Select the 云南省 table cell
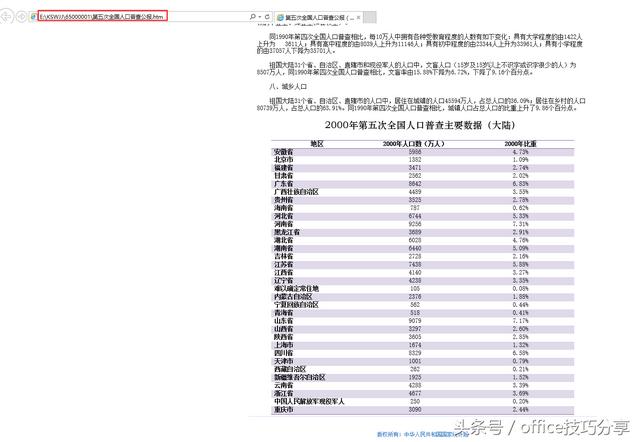The height and width of the screenshot is (442, 640). [283, 385]
